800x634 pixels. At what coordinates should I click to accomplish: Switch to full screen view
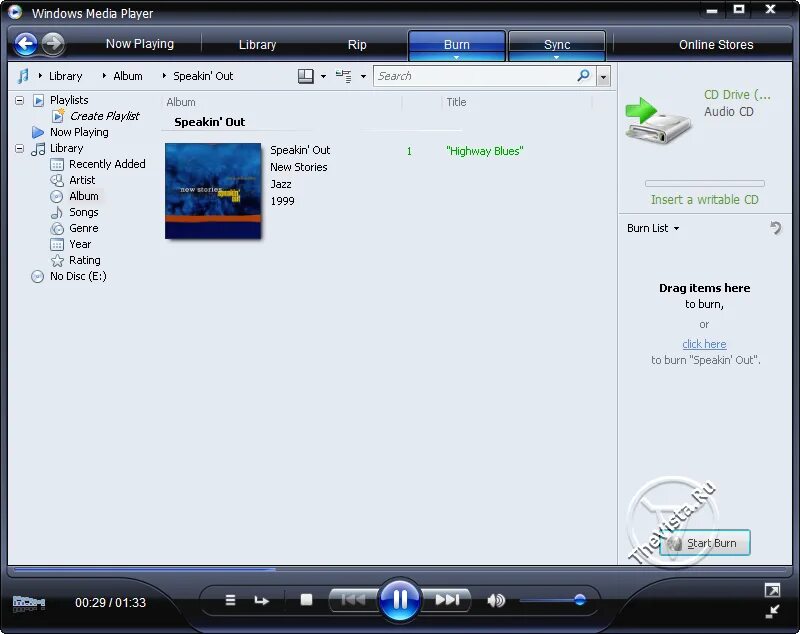[772, 590]
